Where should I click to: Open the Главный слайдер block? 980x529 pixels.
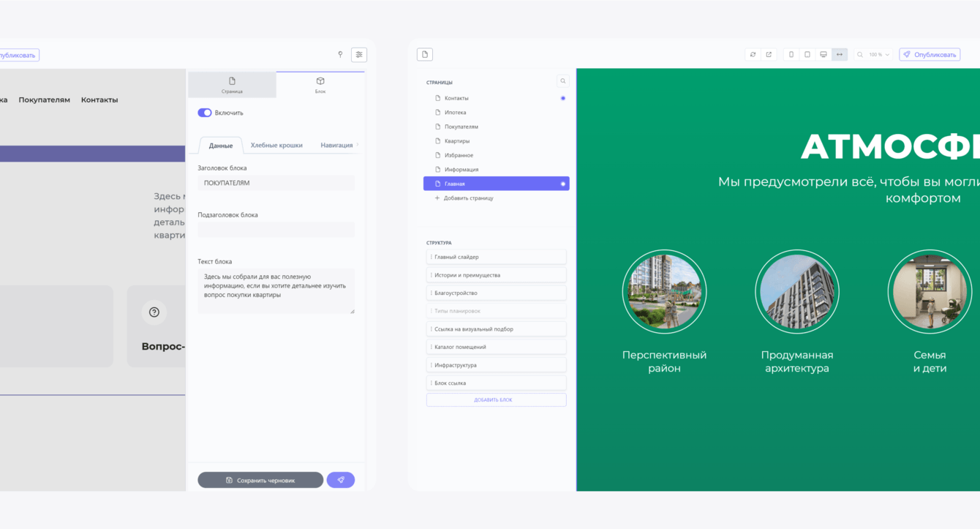pos(496,257)
